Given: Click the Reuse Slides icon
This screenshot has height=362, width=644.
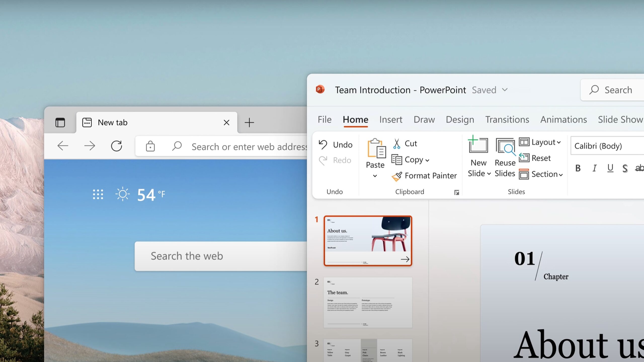Looking at the screenshot, I should [505, 146].
